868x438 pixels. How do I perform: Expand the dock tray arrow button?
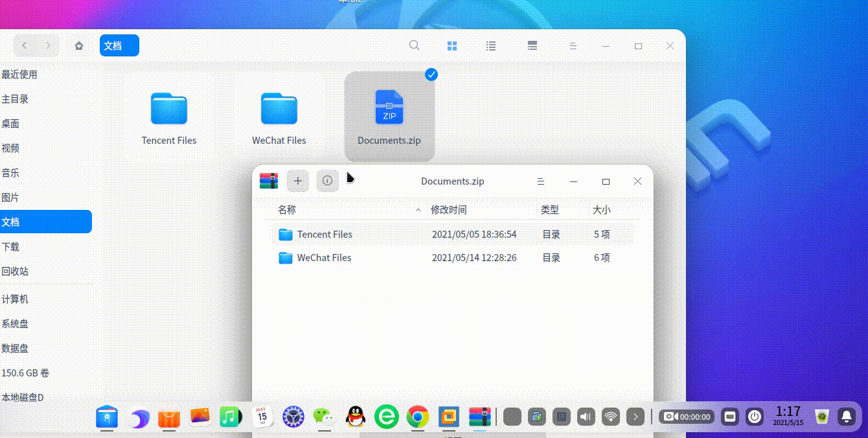(x=636, y=417)
